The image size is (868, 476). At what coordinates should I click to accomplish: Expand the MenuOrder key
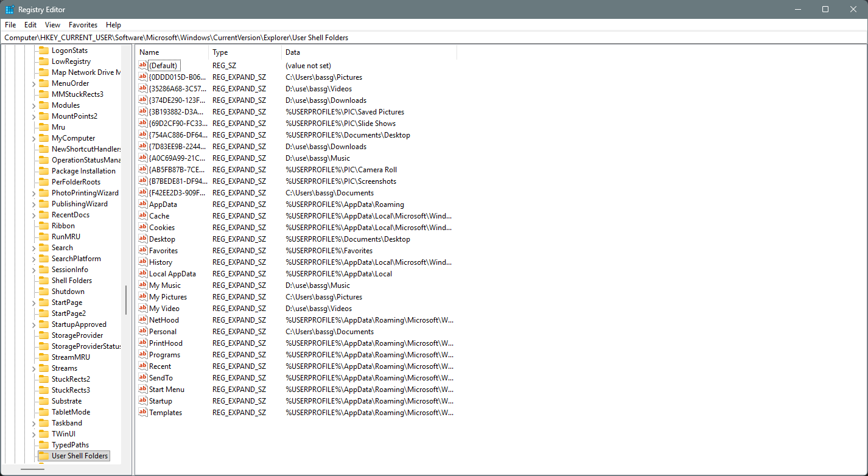(33, 83)
